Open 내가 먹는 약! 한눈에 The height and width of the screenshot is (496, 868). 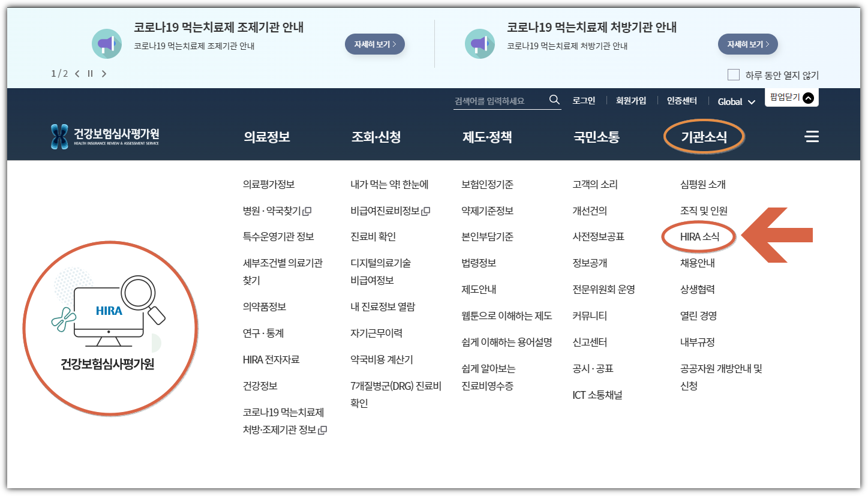point(389,185)
